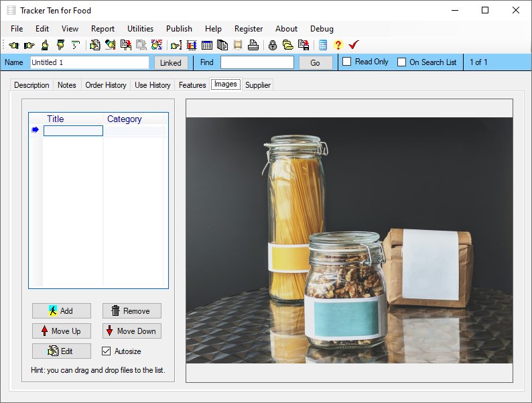The width and height of the screenshot is (532, 403).
Task: Click the table grid view icon
Action: (x=207, y=45)
